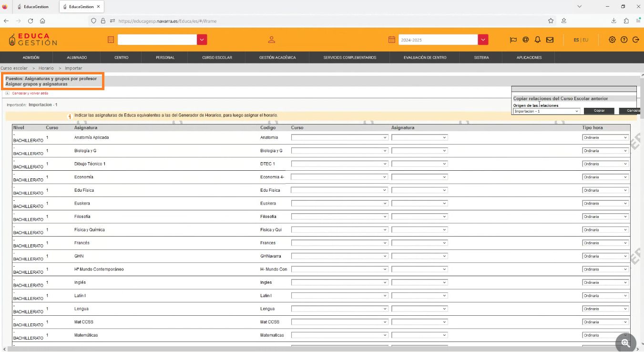644x352 pixels.
Task: Click the school year calendar icon
Action: 392,40
